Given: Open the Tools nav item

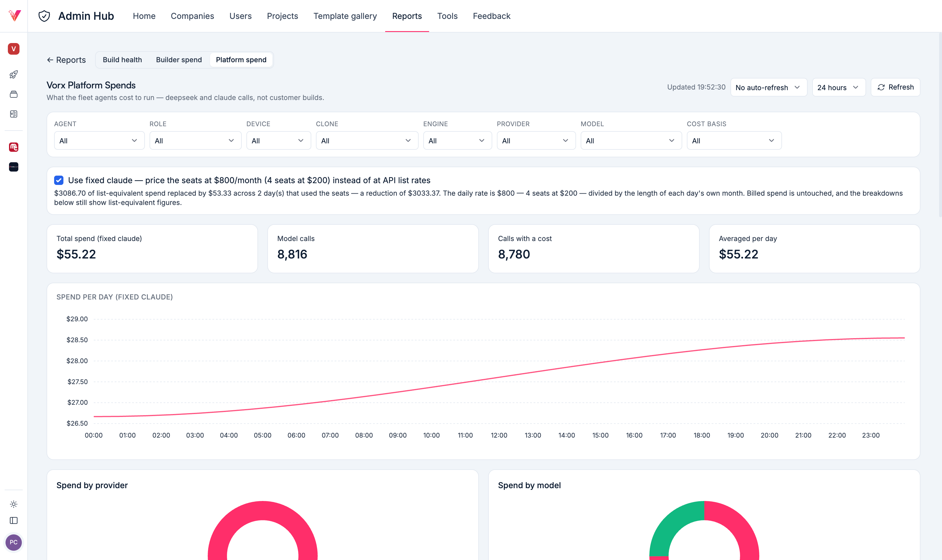Looking at the screenshot, I should coord(447,16).
